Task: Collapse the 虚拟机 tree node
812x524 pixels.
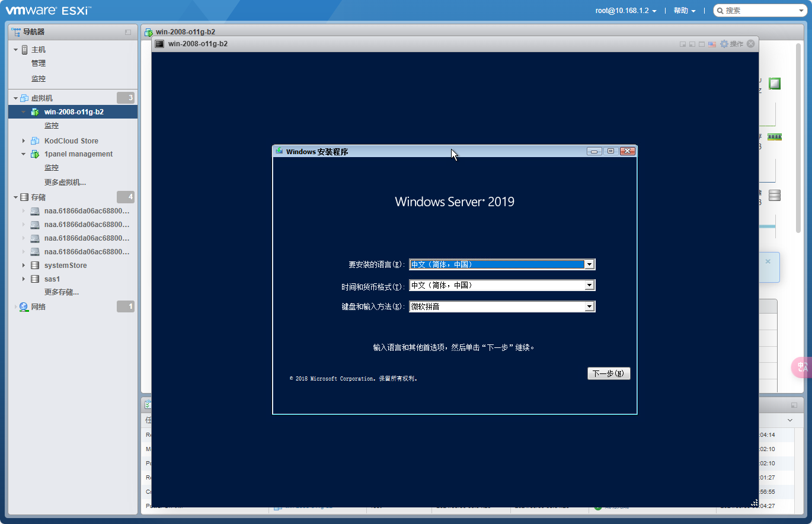Action: tap(16, 98)
